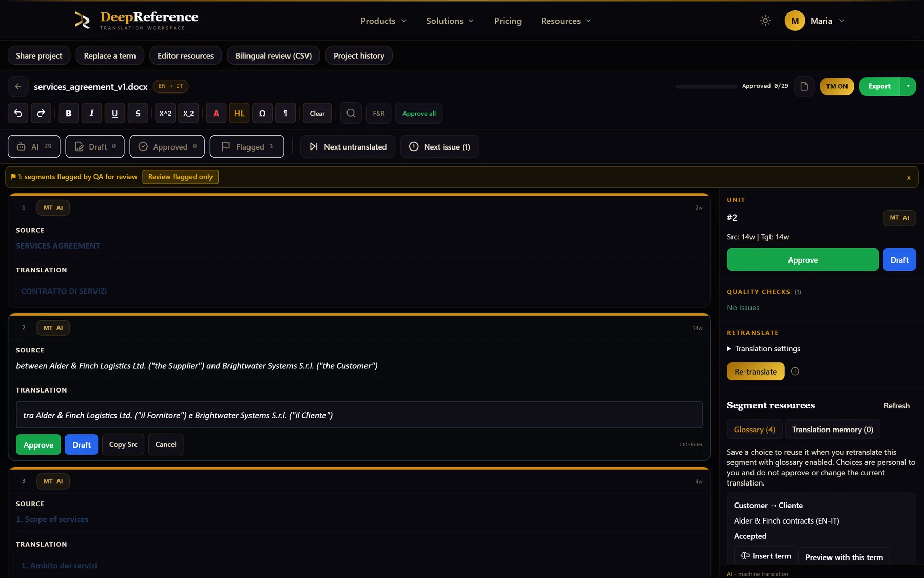Click Copy Src in segment 2
This screenshot has height=578, width=924.
pyautogui.click(x=123, y=444)
